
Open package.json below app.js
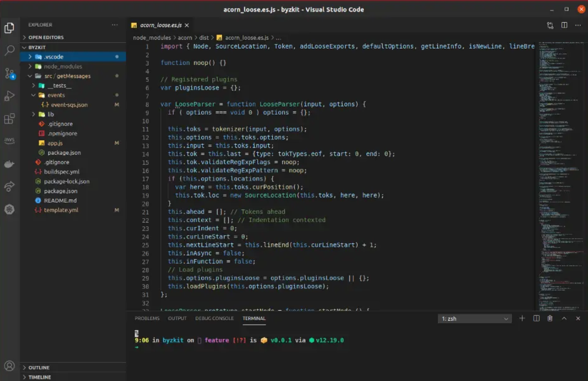pyautogui.click(x=73, y=152)
